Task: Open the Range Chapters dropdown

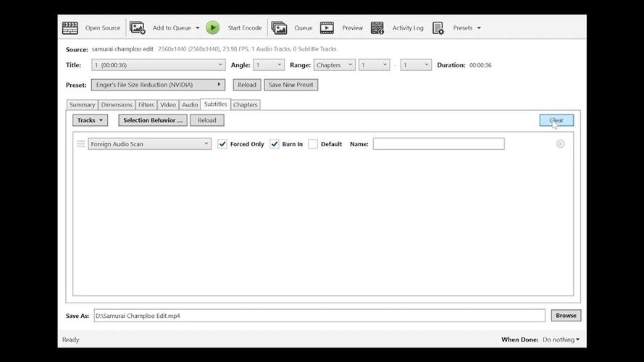Action: (x=335, y=65)
